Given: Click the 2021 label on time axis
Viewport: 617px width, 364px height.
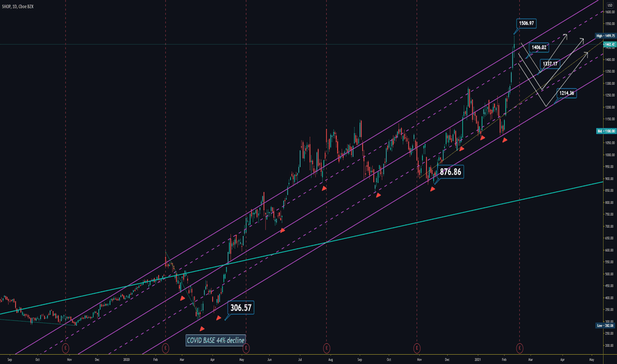Looking at the screenshot, I should (478, 359).
